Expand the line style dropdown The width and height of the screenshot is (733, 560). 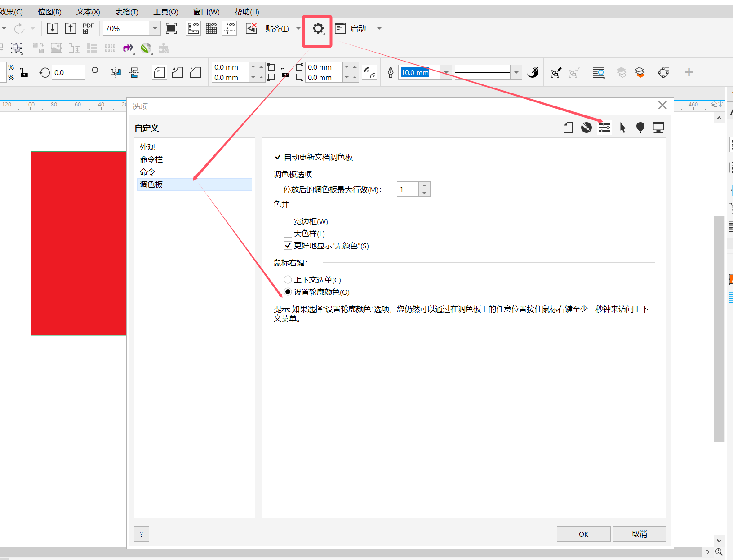coord(516,72)
